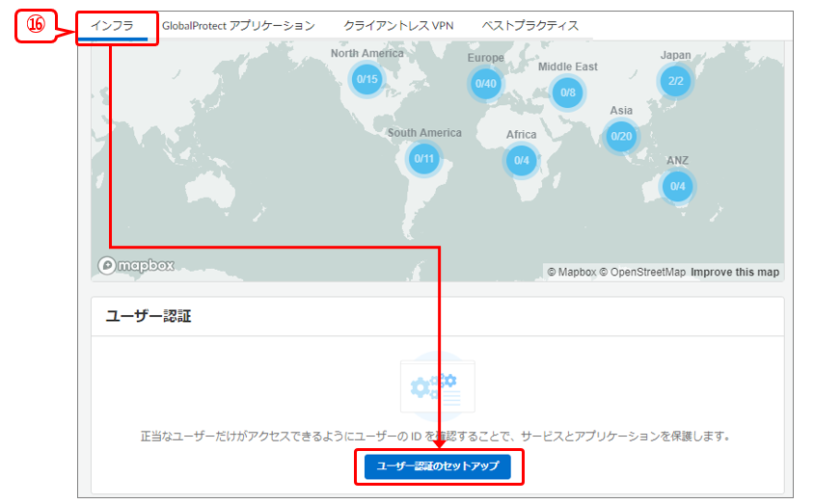This screenshot has width=814, height=504.
Task: Click the Mapbox logo on the map
Action: [x=136, y=265]
